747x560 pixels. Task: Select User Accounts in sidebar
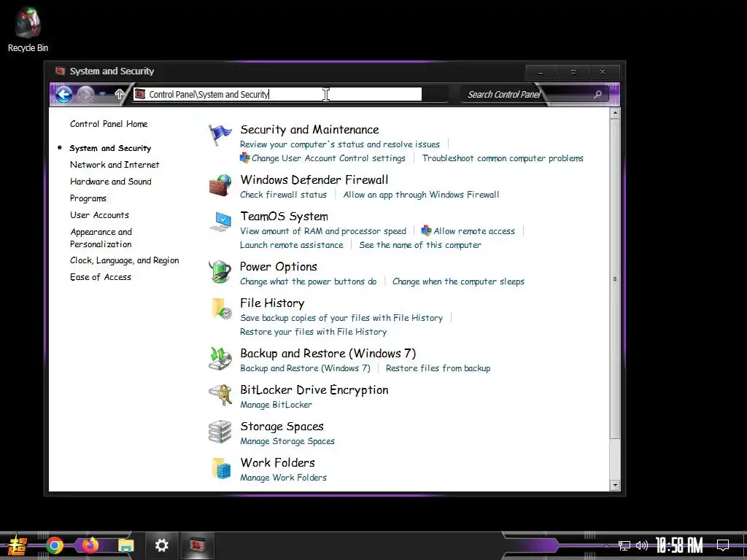(99, 215)
